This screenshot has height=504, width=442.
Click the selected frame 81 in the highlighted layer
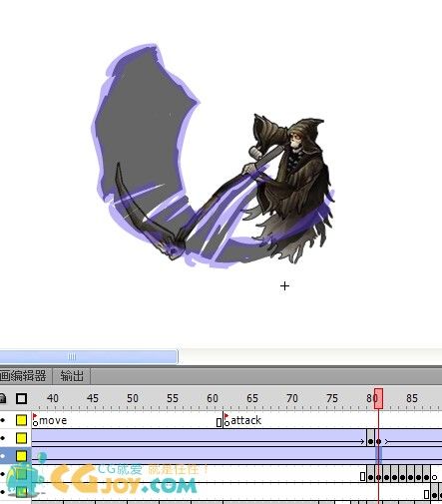pyautogui.click(x=378, y=456)
